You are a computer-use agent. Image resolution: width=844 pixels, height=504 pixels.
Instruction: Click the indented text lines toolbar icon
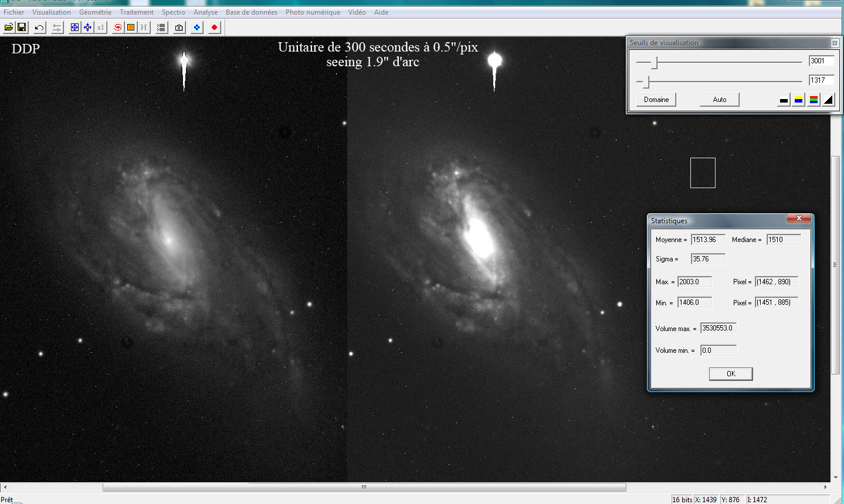point(161,28)
